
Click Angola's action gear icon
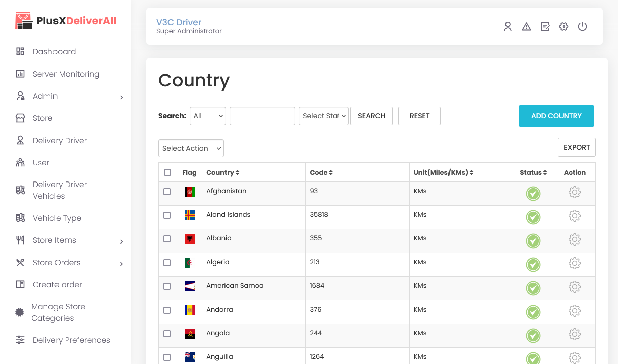click(x=575, y=334)
